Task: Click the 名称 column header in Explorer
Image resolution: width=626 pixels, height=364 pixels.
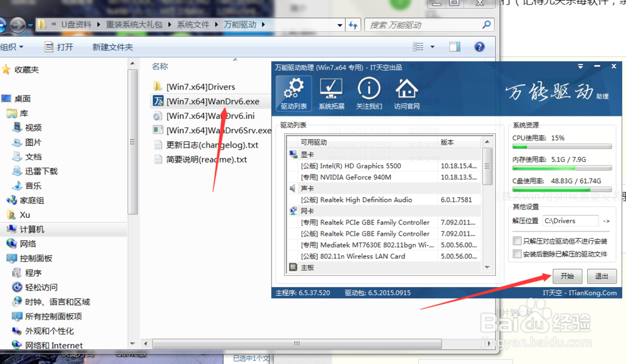Action: [x=160, y=66]
